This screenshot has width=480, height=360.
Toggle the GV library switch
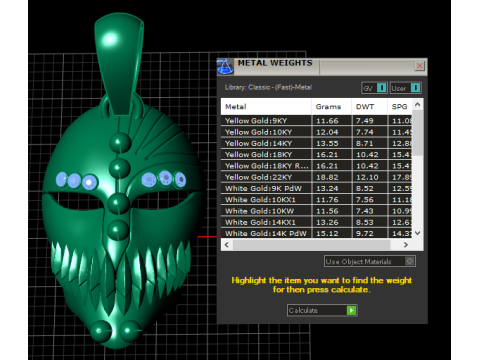374,88
